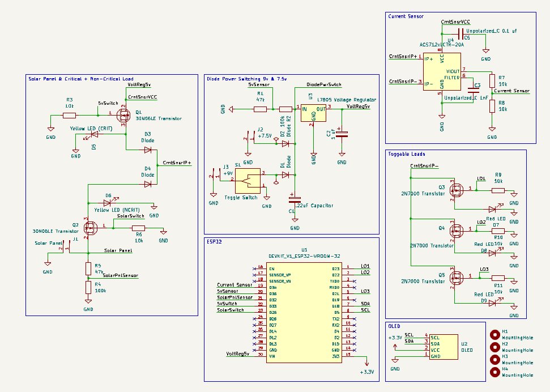Click the H4 mounting hole

tap(495, 372)
